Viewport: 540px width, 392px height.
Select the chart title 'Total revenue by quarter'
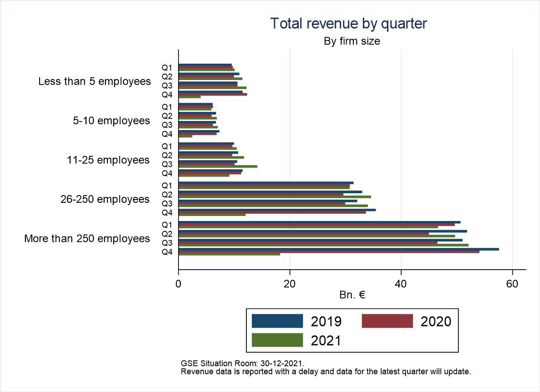click(x=348, y=24)
